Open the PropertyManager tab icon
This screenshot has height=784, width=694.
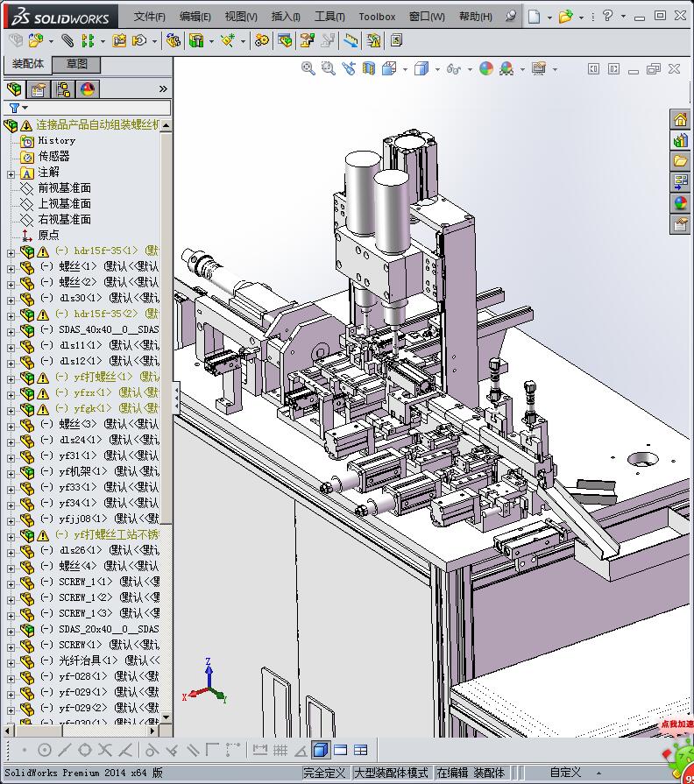(39, 89)
